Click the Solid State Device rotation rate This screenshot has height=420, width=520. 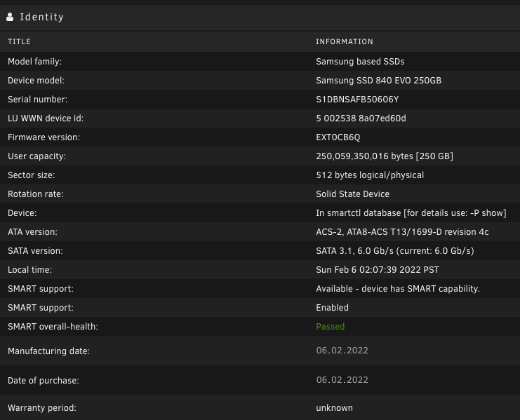[352, 194]
